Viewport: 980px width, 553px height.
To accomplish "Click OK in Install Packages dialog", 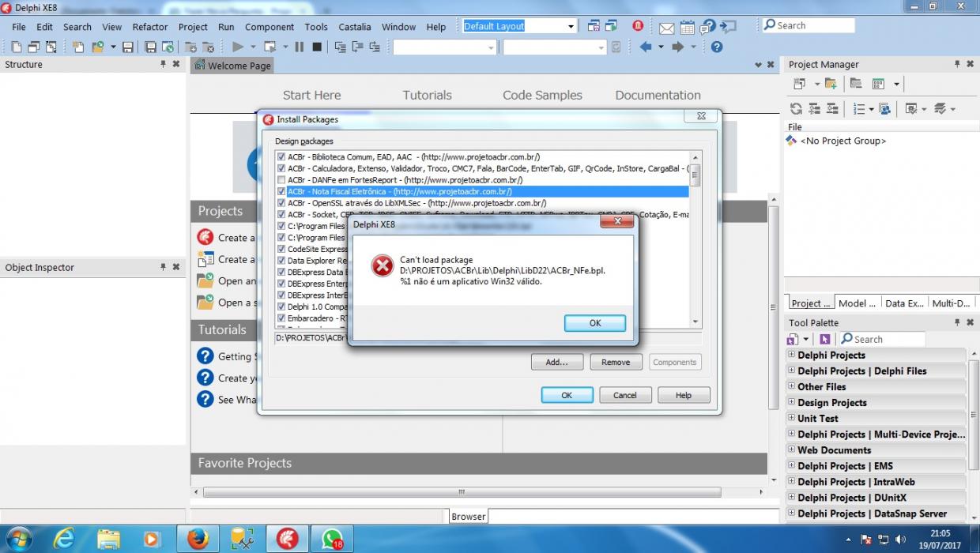I will [x=567, y=395].
